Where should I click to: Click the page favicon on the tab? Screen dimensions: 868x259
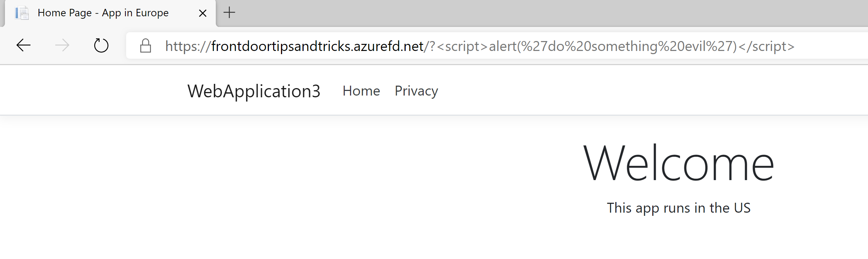(x=22, y=13)
